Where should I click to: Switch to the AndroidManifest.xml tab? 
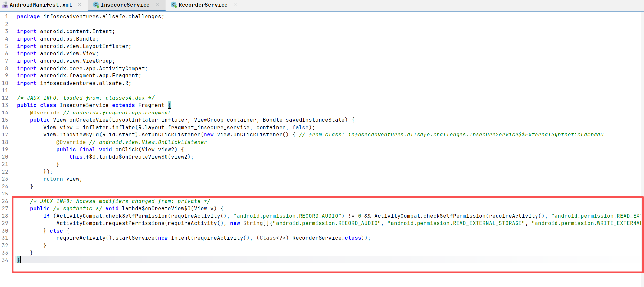(x=41, y=5)
